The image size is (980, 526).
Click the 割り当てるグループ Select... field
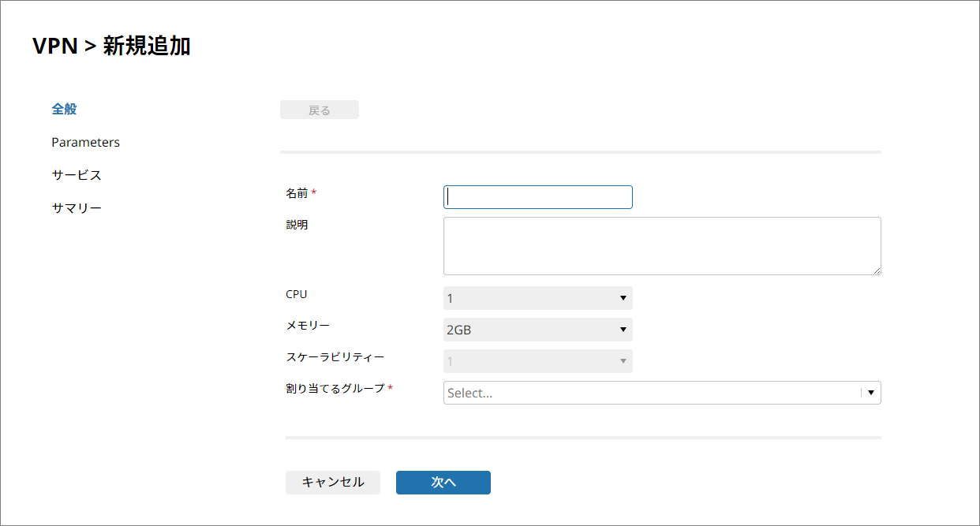click(x=651, y=393)
